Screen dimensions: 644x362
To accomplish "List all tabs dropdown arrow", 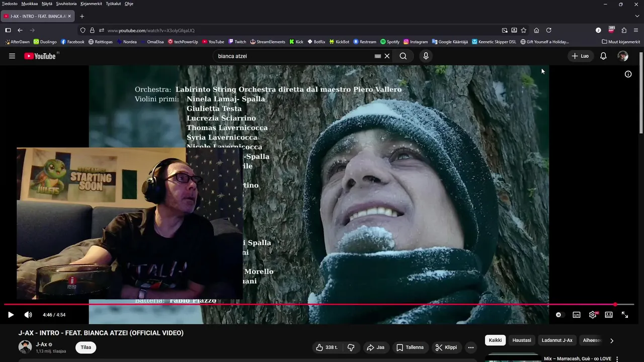I will point(636,16).
